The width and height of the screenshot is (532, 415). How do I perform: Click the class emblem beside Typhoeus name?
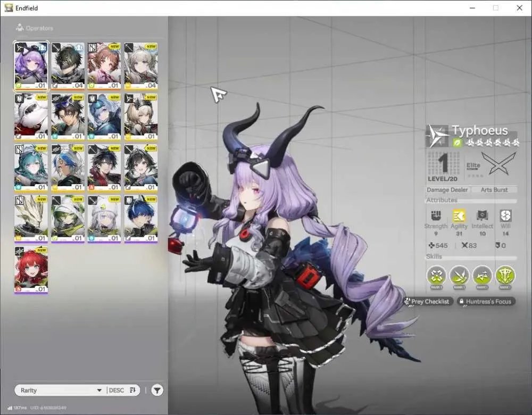pos(437,135)
